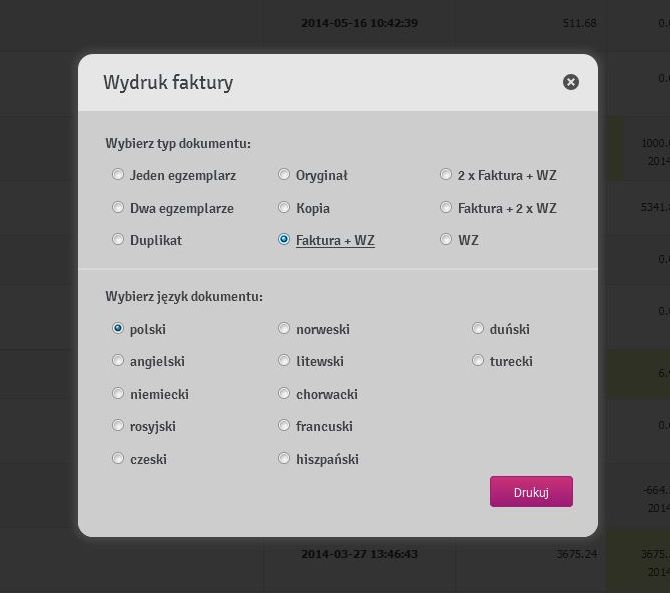Choose turecki as document language
The image size is (670, 593).
[x=478, y=361]
